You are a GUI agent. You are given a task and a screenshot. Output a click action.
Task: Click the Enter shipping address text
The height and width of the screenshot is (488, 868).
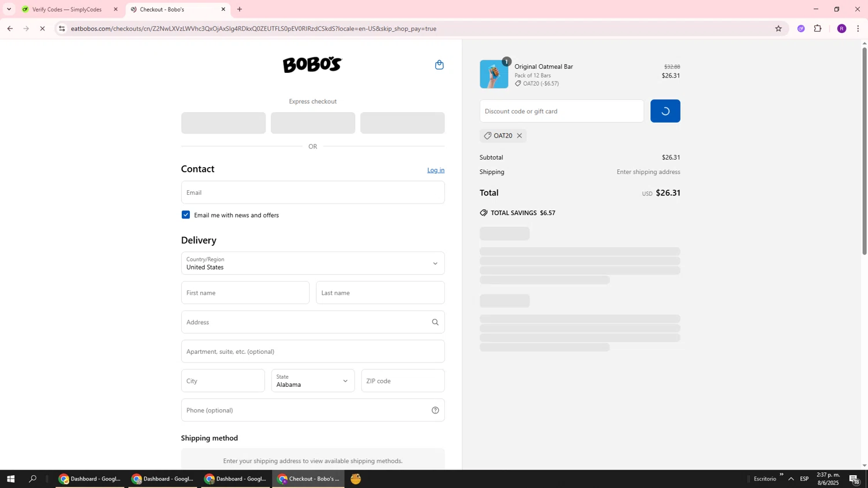pyautogui.click(x=648, y=172)
